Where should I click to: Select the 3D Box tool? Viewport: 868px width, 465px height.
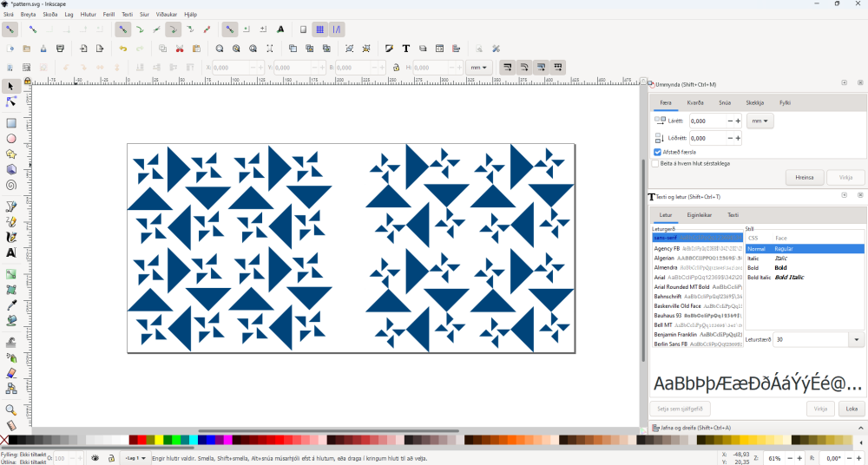coord(10,169)
